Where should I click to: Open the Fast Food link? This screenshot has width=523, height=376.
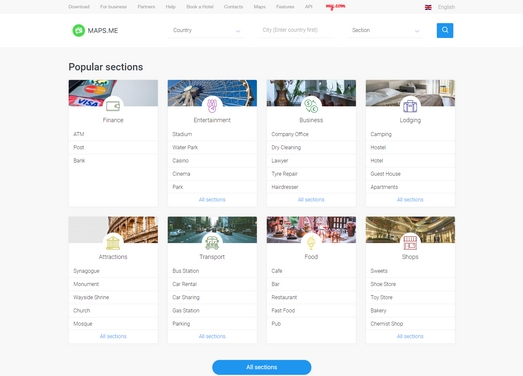pyautogui.click(x=283, y=310)
